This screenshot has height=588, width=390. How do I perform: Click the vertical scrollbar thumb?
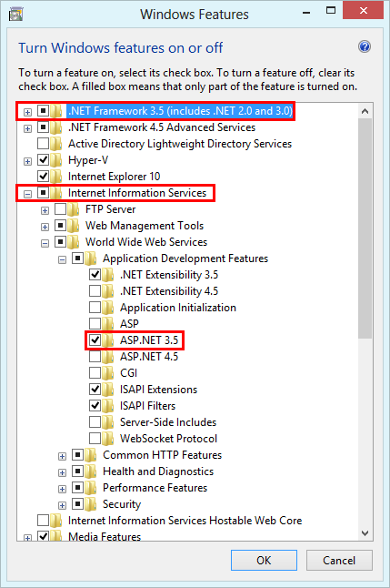click(x=365, y=228)
